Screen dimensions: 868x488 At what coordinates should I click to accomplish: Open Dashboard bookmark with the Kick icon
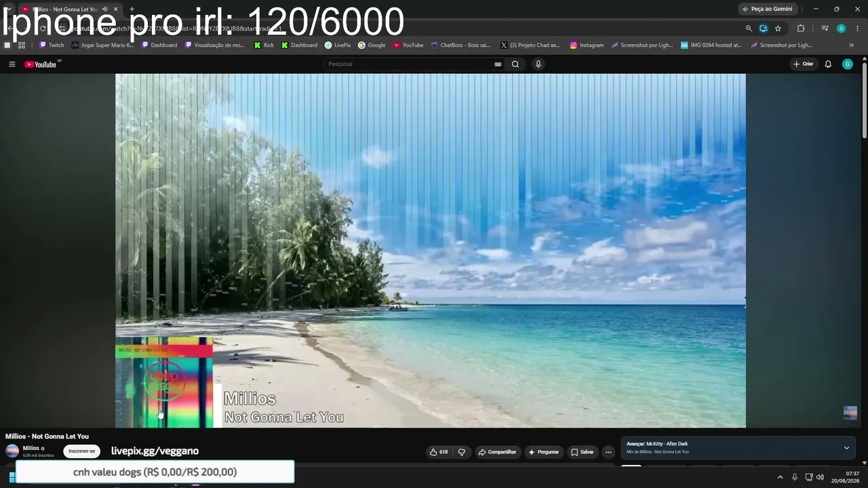click(299, 45)
